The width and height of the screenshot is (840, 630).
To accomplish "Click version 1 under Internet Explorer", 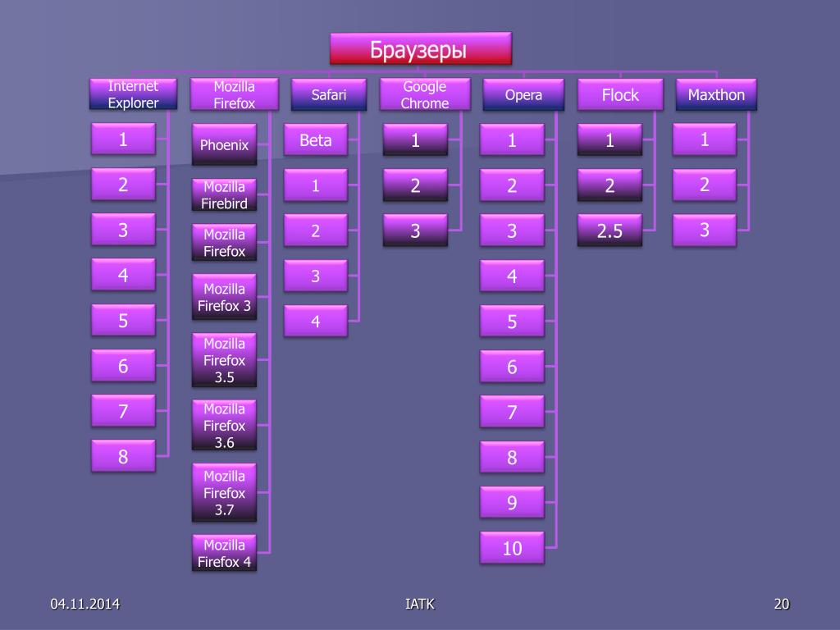I will 123,139.
